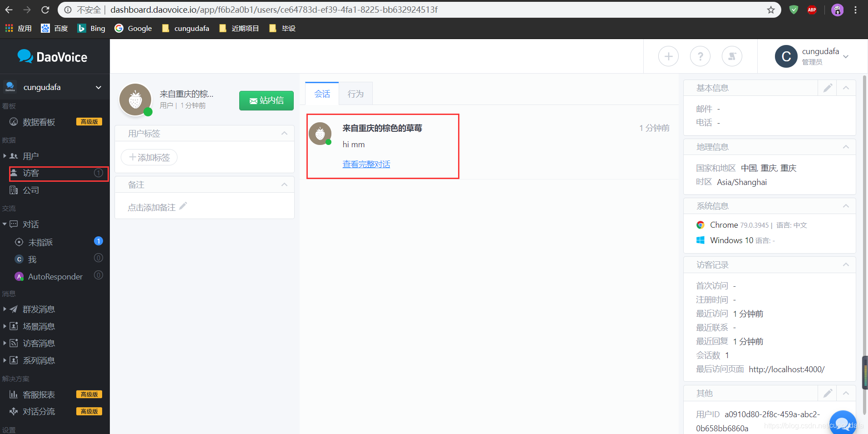The width and height of the screenshot is (868, 434).
Task: Collapse the 备注 panel
Action: click(x=284, y=185)
